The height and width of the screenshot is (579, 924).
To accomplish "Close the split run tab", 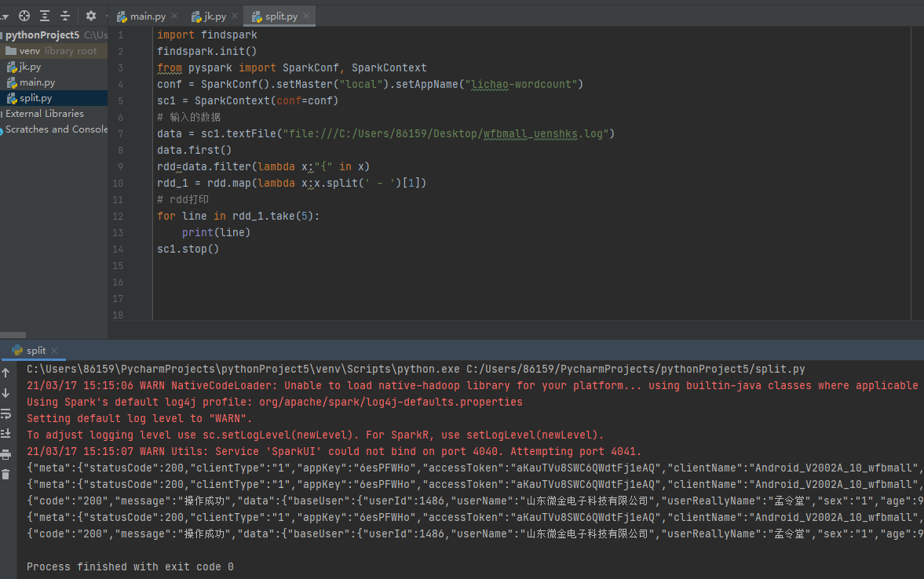I will click(x=54, y=351).
